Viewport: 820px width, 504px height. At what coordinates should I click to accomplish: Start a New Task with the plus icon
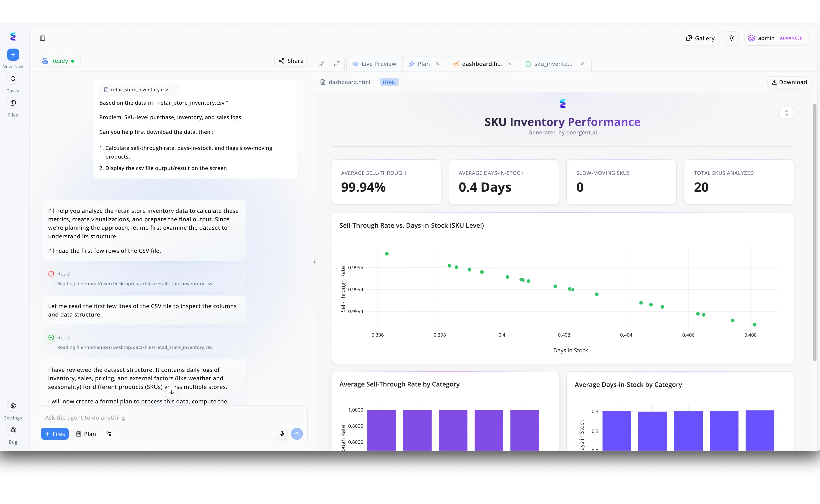(x=13, y=55)
